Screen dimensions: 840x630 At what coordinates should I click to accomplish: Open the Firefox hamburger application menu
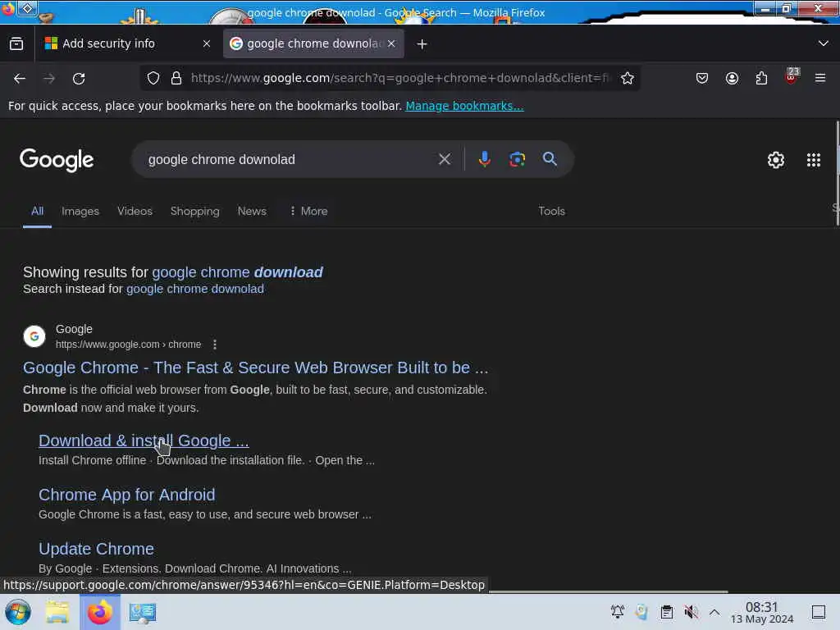820,78
